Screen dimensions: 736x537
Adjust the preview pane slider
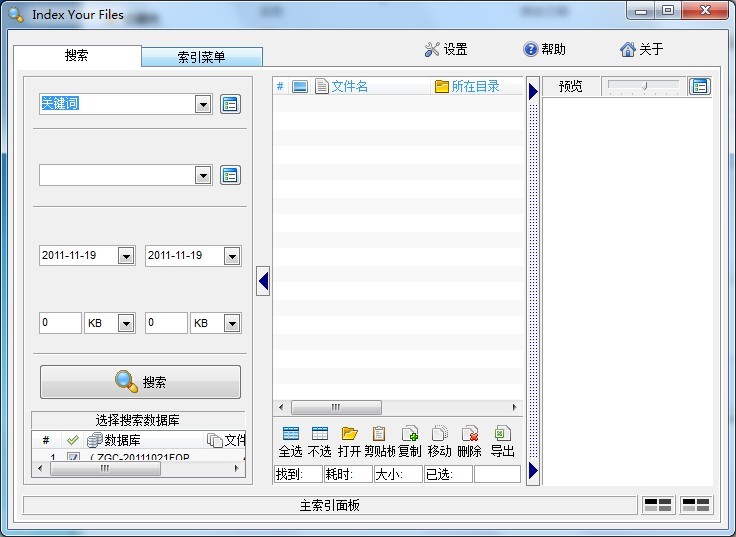(x=644, y=86)
